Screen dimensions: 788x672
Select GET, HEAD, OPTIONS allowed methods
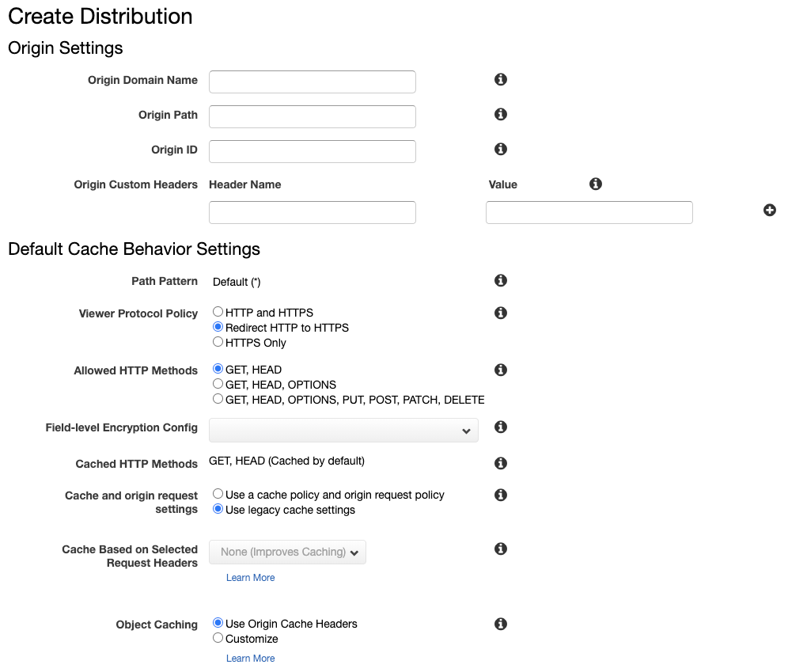(218, 384)
